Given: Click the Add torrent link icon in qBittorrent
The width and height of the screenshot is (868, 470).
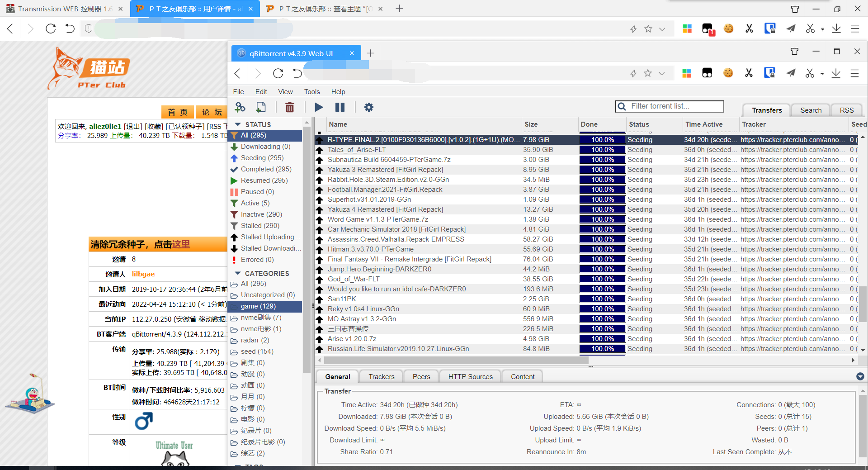Looking at the screenshot, I should click(x=240, y=107).
